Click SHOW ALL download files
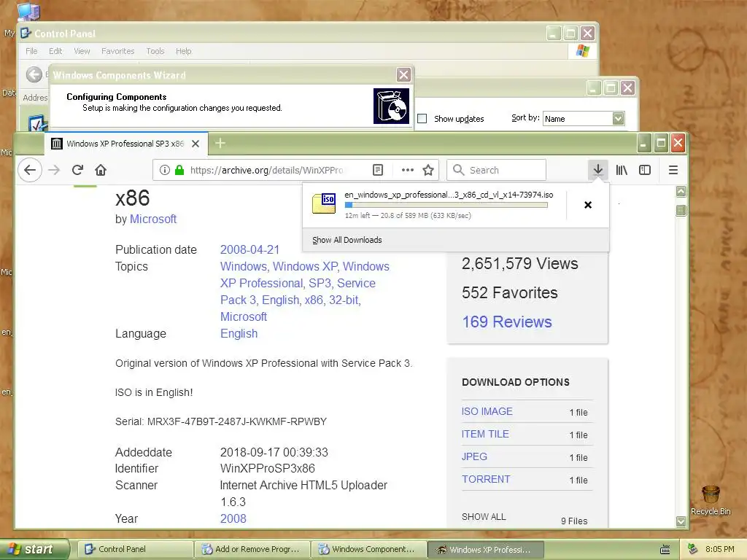This screenshot has width=747, height=560. pyautogui.click(x=484, y=517)
